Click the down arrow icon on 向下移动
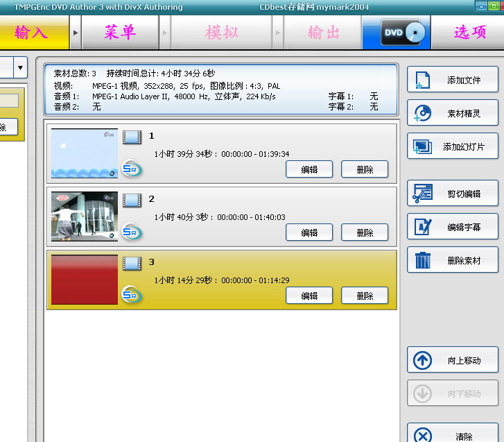 click(x=422, y=393)
